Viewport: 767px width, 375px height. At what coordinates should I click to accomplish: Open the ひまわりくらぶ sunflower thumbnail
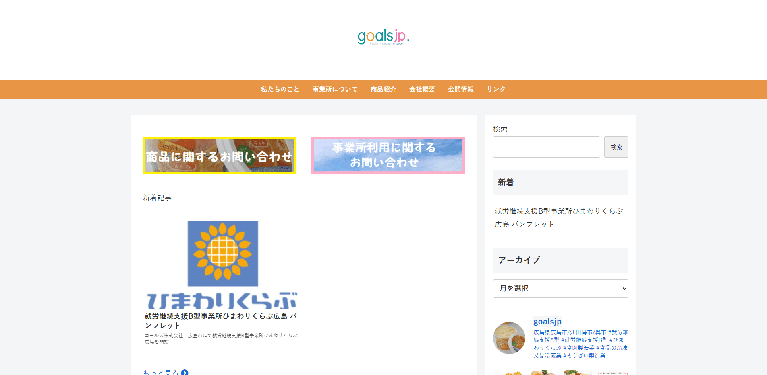click(x=223, y=265)
